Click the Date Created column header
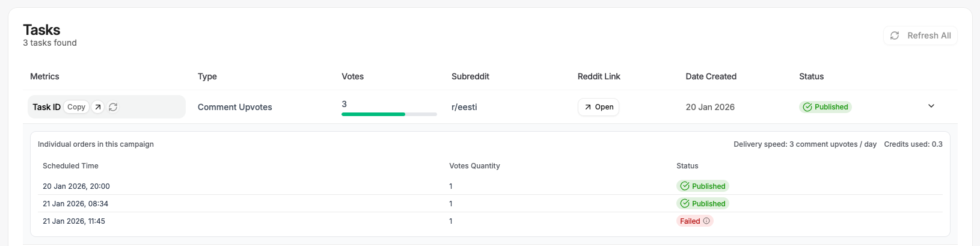This screenshot has height=246, width=980. (711, 76)
